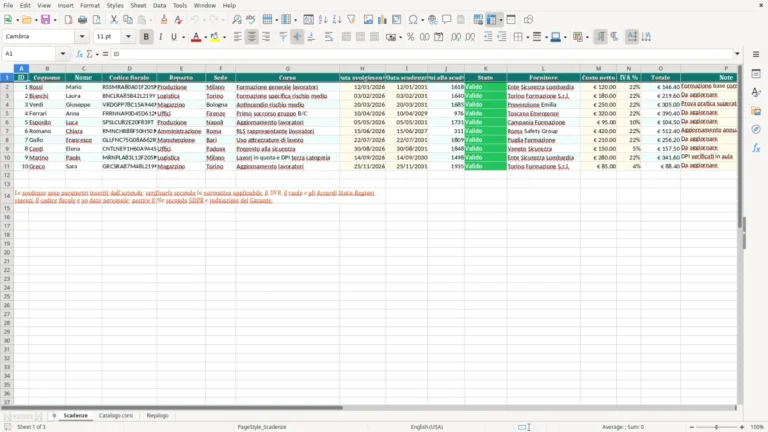Open the highlighting color dropdown arrow
Screen dimensions: 768x432
(x=224, y=37)
